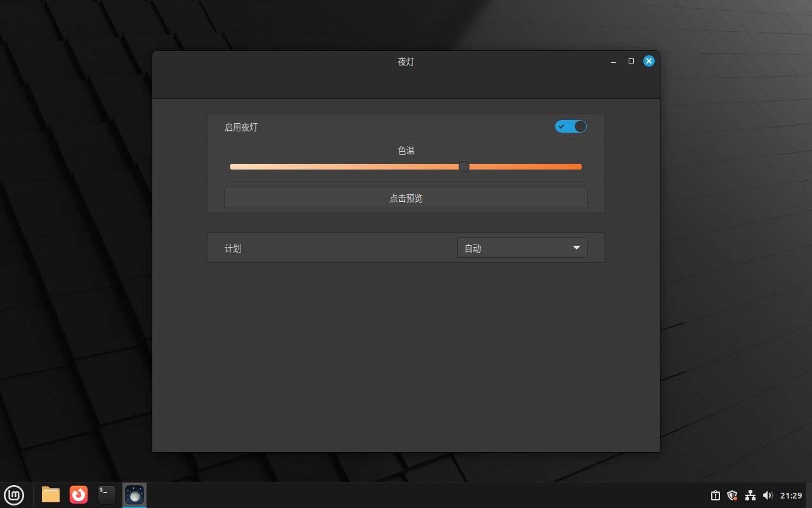Click the volume speaker tray icon
This screenshot has height=508, width=812.
click(x=768, y=495)
